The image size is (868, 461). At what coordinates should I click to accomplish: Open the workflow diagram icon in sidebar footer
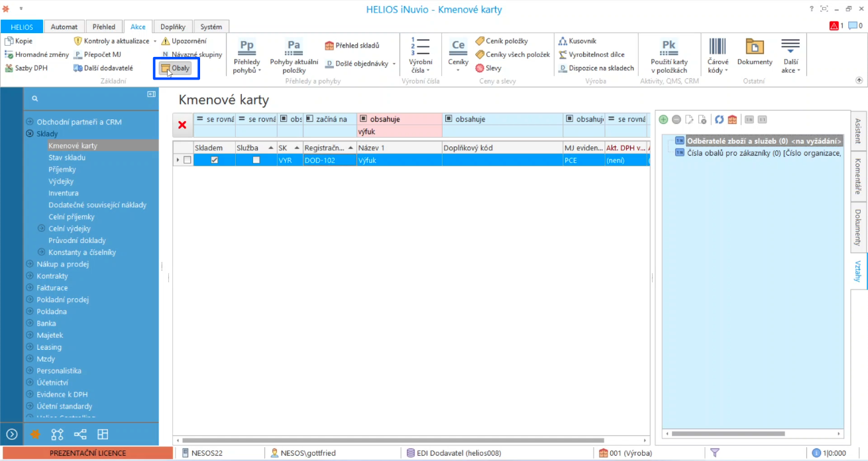tap(58, 435)
